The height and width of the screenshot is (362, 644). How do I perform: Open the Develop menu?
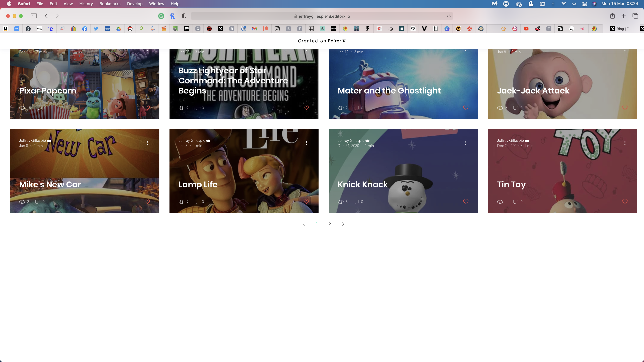pyautogui.click(x=134, y=4)
